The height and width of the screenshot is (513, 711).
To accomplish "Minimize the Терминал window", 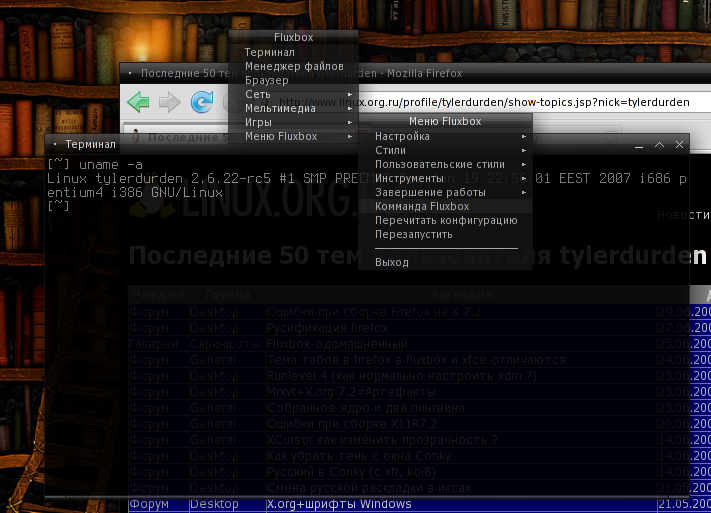I will [639, 145].
